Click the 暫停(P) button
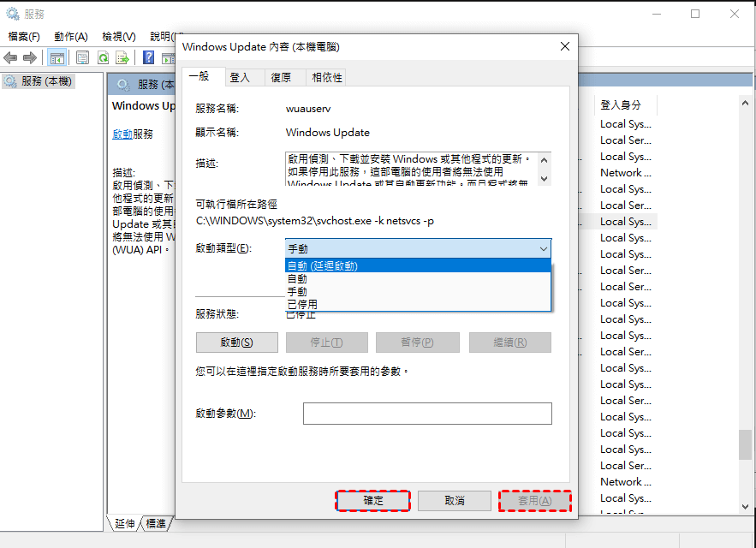The image size is (756, 548). [417, 342]
